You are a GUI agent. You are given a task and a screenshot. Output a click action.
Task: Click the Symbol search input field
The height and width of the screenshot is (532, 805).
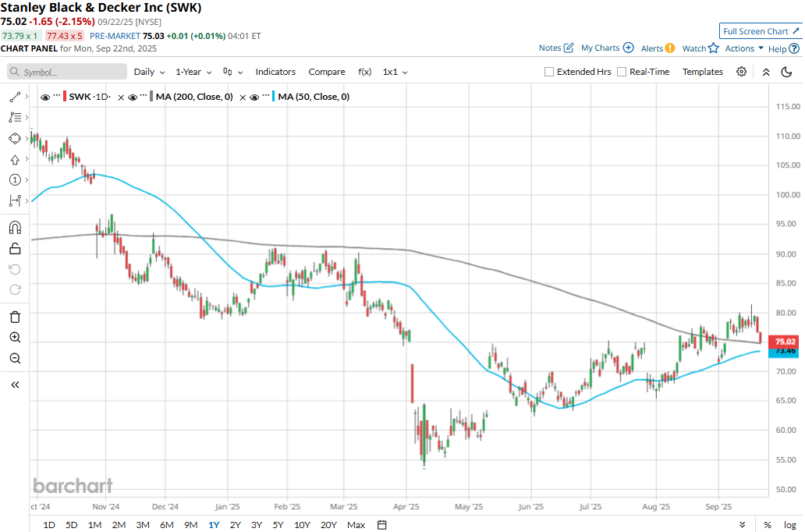[x=68, y=72]
